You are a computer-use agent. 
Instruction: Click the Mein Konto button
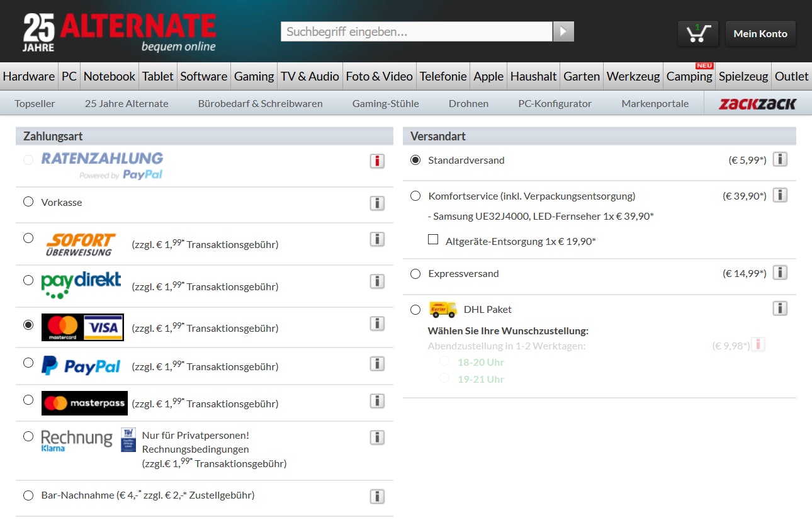point(760,33)
